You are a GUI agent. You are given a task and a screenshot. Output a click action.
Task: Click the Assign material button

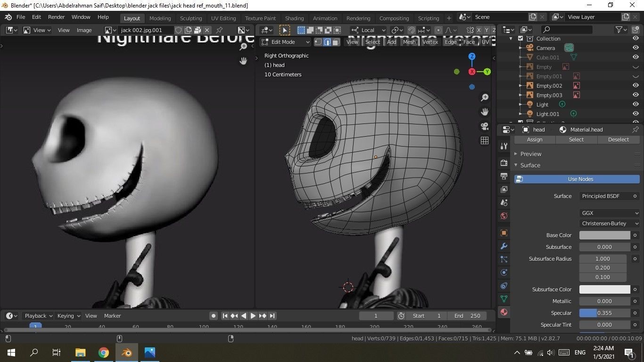click(535, 140)
